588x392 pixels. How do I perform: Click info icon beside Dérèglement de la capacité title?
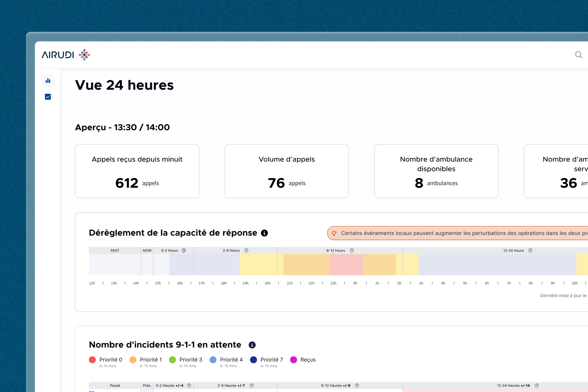pos(264,233)
